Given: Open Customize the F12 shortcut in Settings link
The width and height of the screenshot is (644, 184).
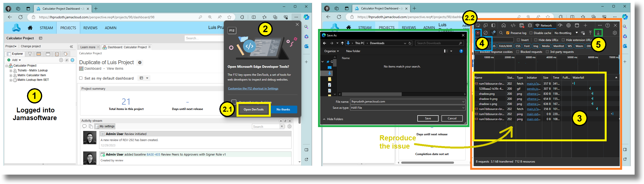Looking at the screenshot, I should pos(253,89).
